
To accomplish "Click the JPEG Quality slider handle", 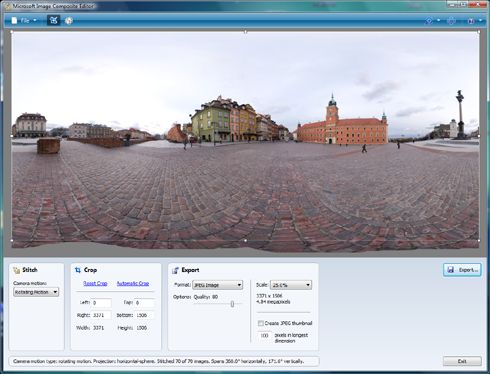I will point(232,304).
